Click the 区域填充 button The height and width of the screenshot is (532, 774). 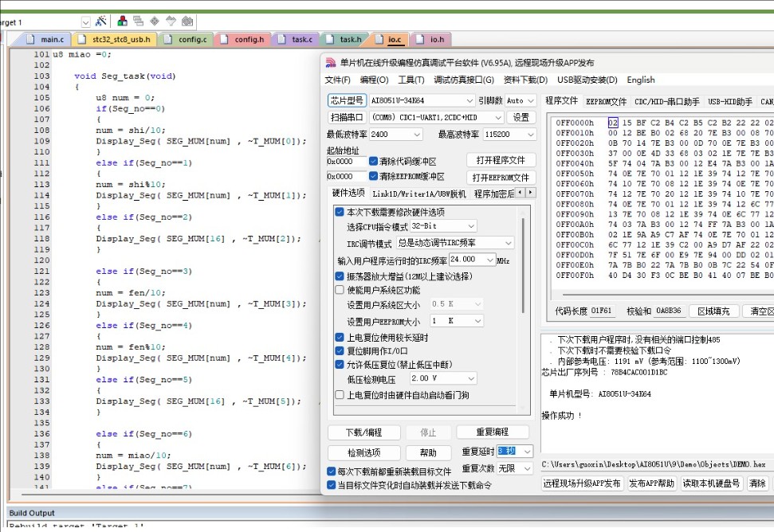coord(713,311)
